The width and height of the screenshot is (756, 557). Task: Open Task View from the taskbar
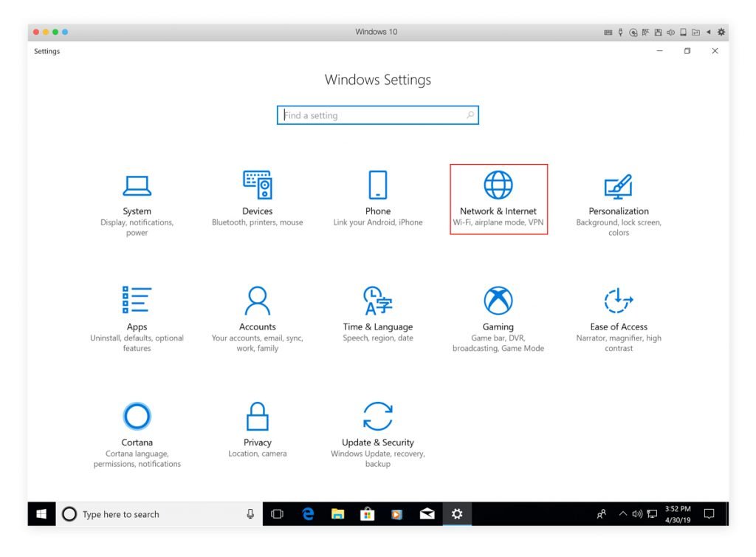click(x=278, y=514)
